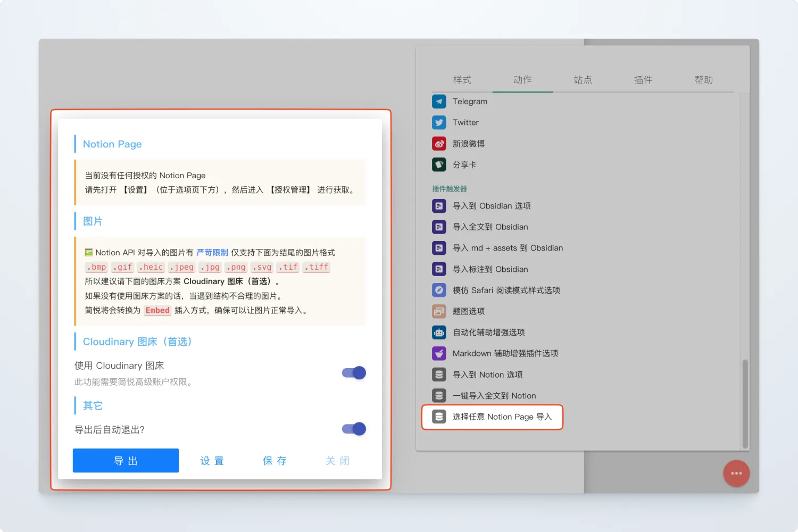Select 题图选项 text
Image resolution: width=798 pixels, height=532 pixels.
pyautogui.click(x=469, y=311)
